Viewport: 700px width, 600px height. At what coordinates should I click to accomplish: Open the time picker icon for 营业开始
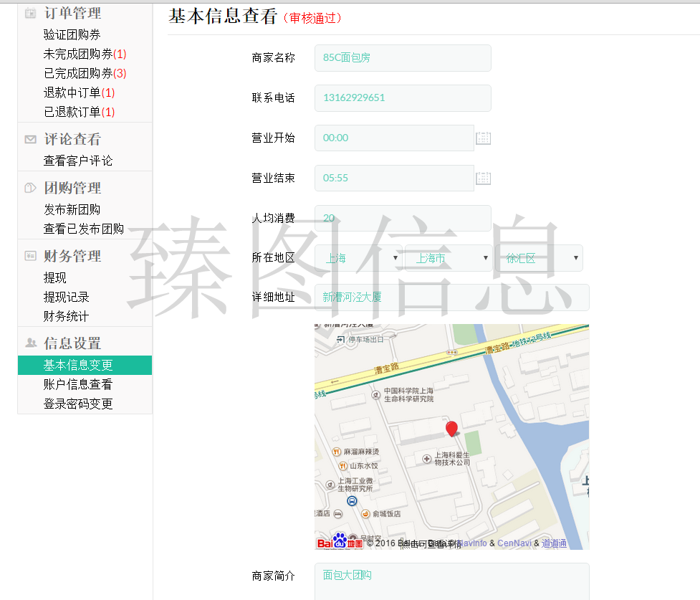483,138
